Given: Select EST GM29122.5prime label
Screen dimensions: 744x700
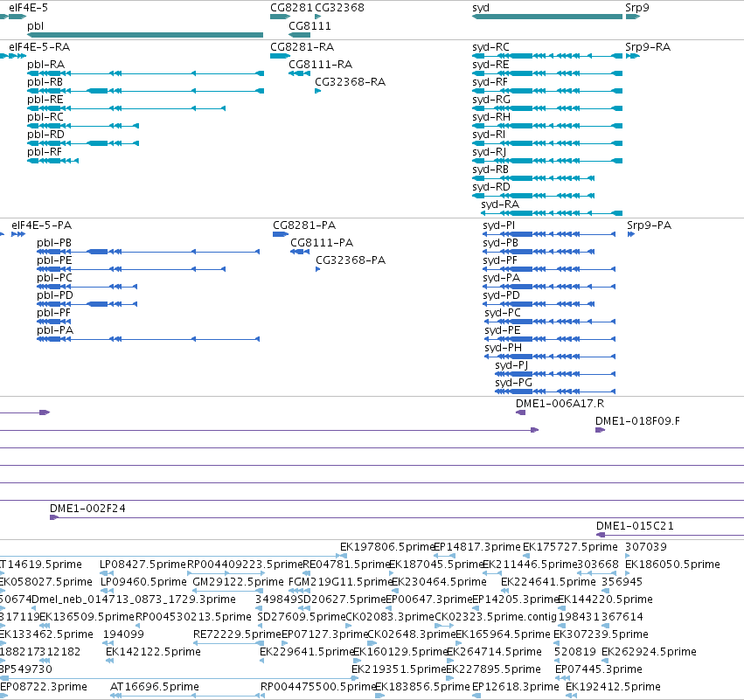Looking at the screenshot, I should tap(238, 582).
